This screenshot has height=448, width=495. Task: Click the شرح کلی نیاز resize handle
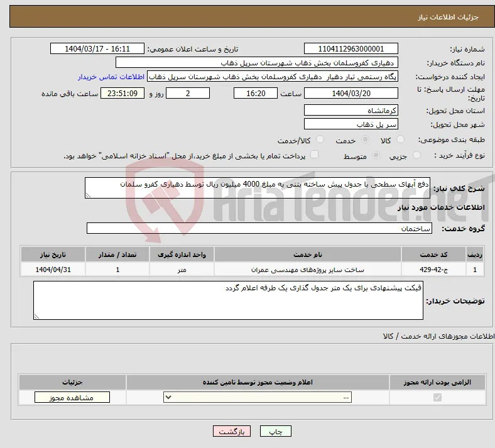click(x=88, y=195)
